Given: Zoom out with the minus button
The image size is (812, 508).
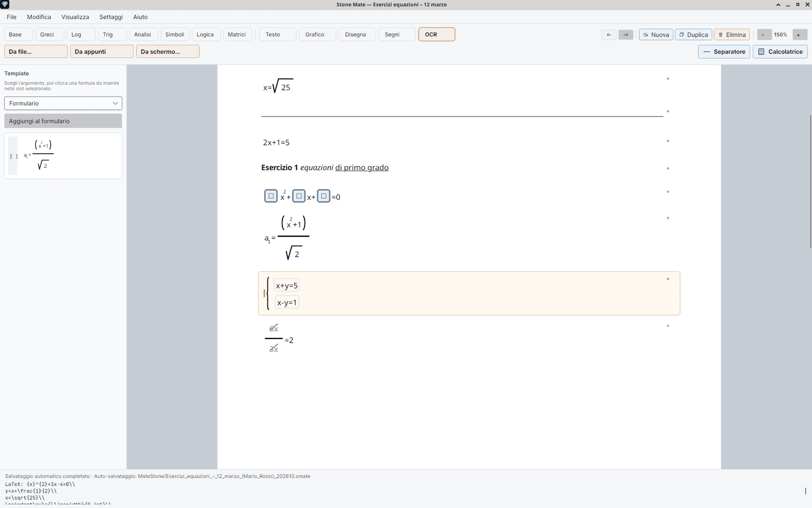Looking at the screenshot, I should point(763,35).
